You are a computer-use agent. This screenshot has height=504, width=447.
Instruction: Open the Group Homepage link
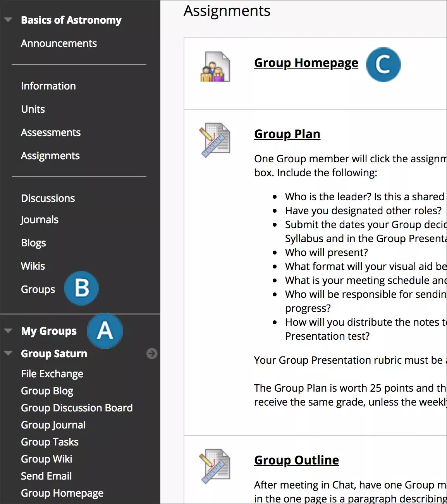click(306, 62)
